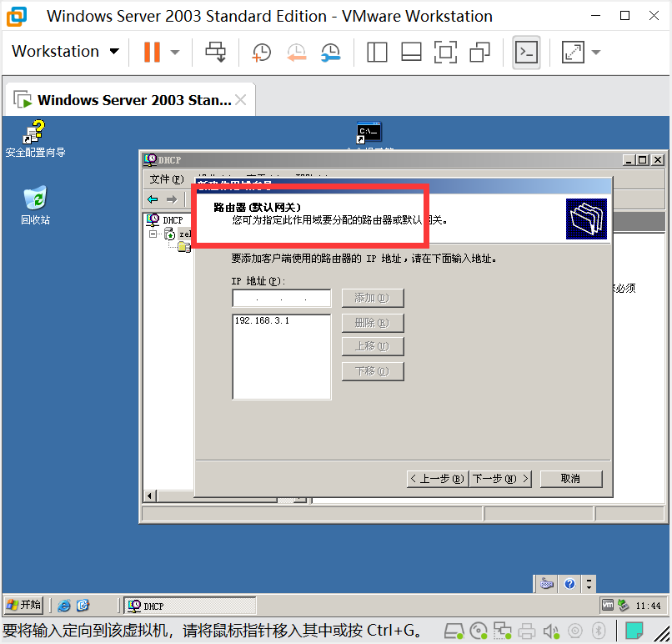Viewport: 672px width, 644px height.
Task: Click the Move Down (下移) button
Action: (x=373, y=371)
